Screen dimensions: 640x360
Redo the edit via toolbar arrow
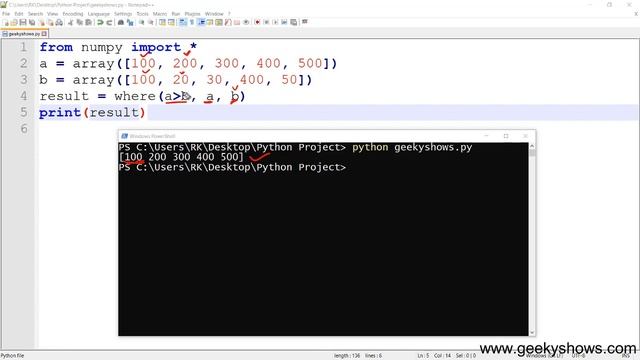point(109,22)
